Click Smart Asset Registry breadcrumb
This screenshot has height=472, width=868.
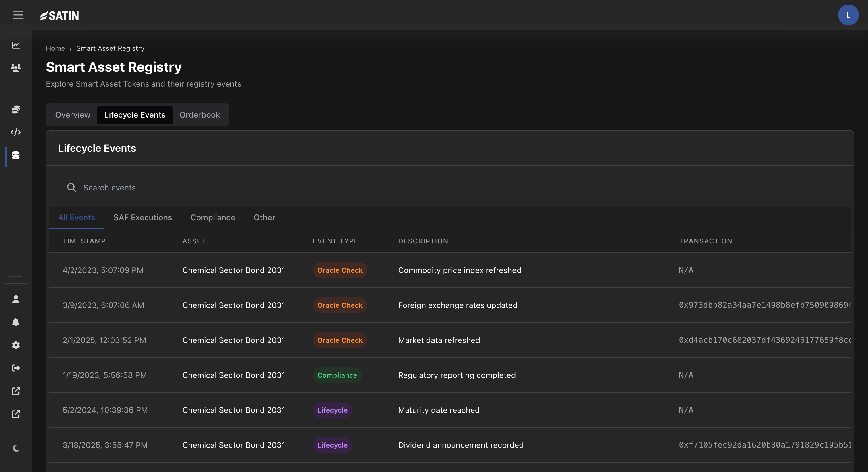[x=110, y=48]
